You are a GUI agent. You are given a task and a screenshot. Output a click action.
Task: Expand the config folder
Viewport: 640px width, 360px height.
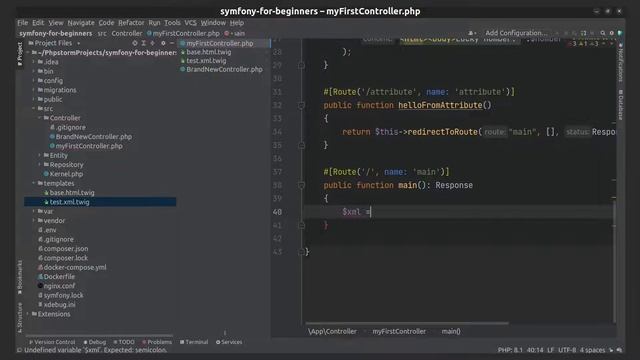[34, 80]
